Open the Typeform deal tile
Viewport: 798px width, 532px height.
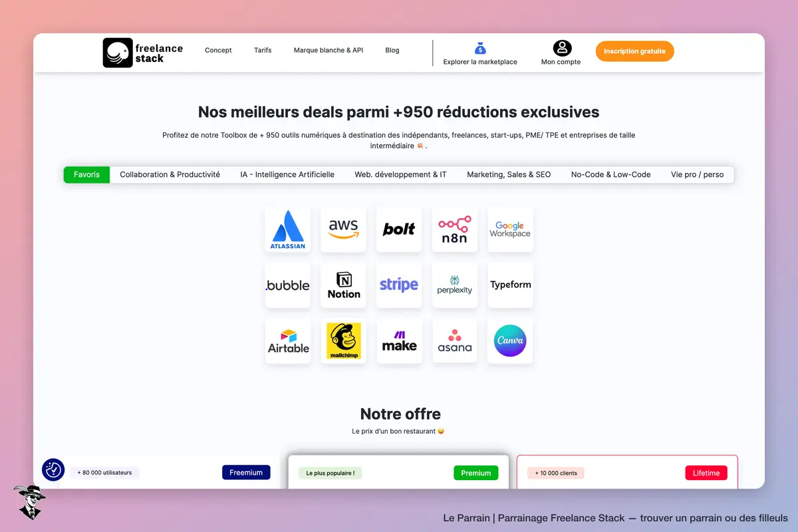tap(510, 285)
